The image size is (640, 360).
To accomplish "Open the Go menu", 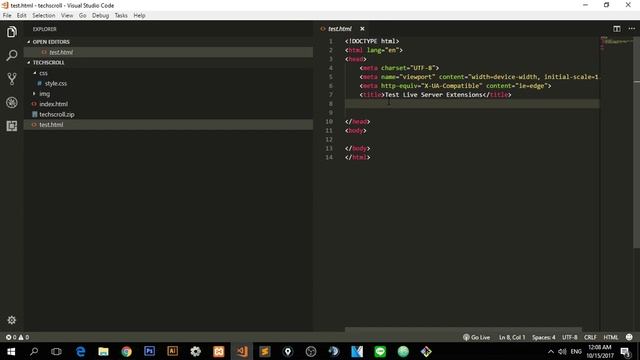I will [x=82, y=16].
